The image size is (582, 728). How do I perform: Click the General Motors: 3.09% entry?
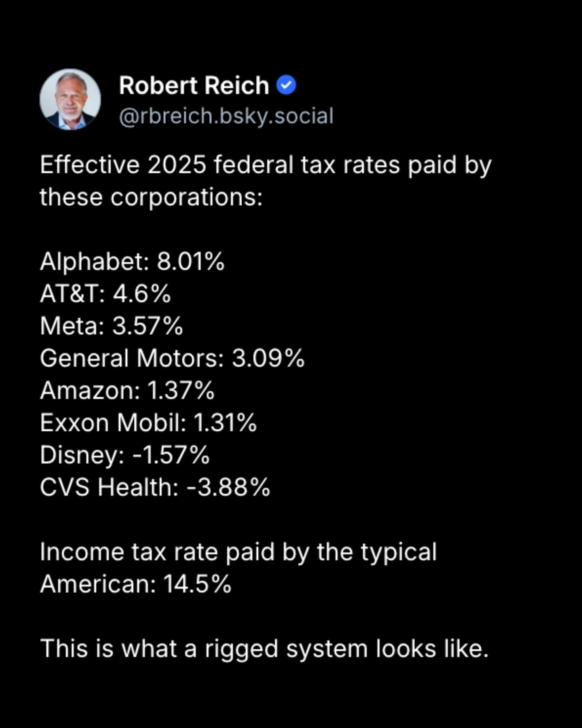(172, 358)
